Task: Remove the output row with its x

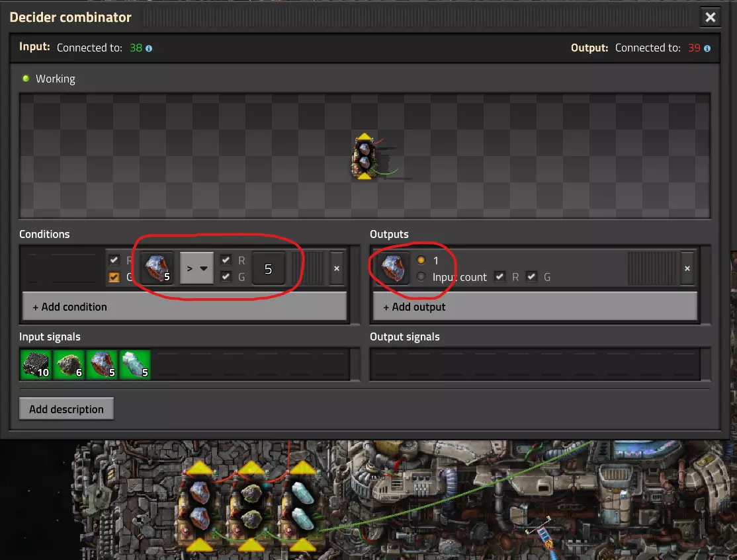Action: click(687, 268)
